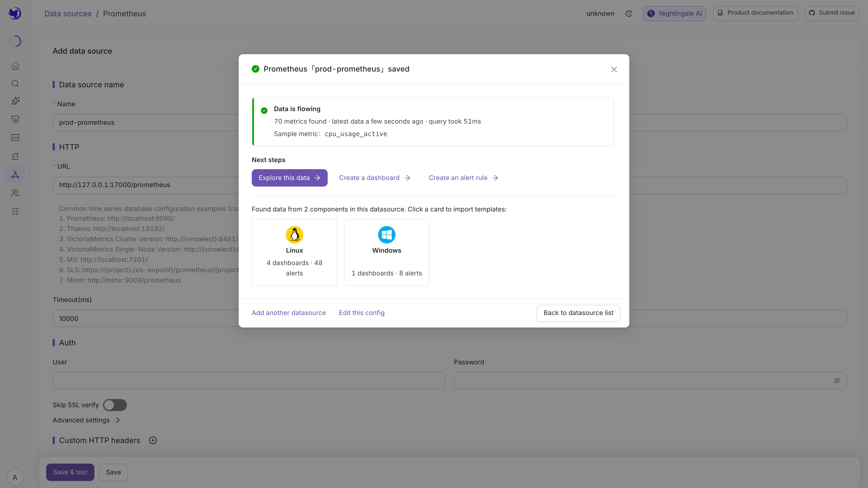Click Explore this data button
Viewport: 868px width, 488px height.
click(x=289, y=178)
